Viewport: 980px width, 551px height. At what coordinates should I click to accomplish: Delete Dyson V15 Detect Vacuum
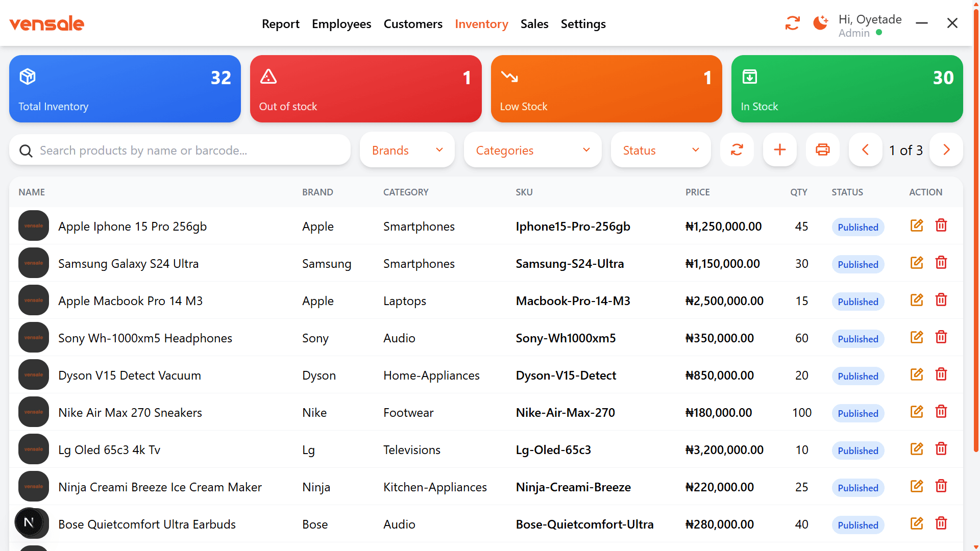click(941, 374)
